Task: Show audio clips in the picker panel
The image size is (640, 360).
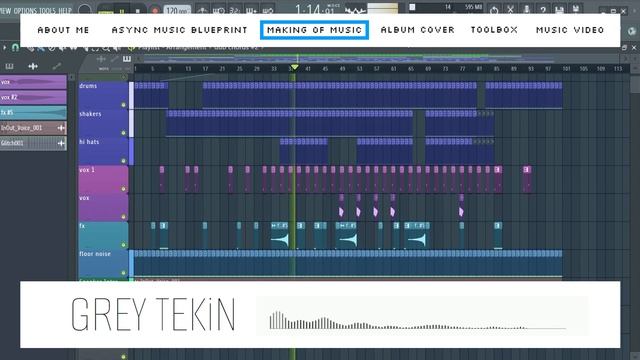Action: click(x=33, y=66)
